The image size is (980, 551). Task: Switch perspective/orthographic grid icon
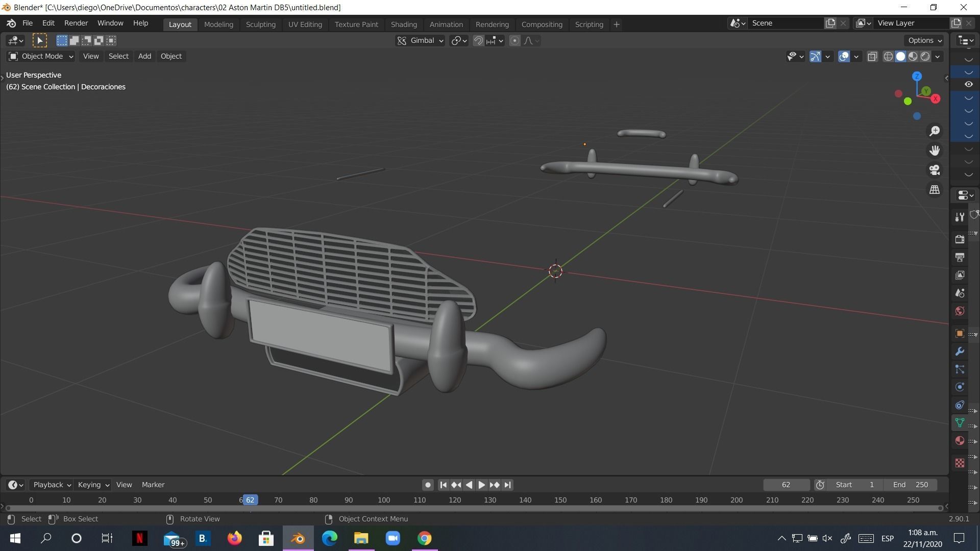pos(935,189)
